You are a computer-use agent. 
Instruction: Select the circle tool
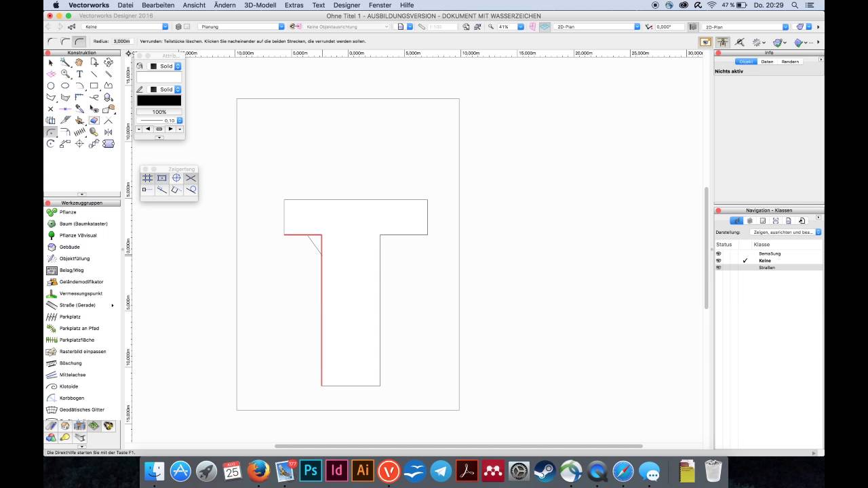(51, 85)
